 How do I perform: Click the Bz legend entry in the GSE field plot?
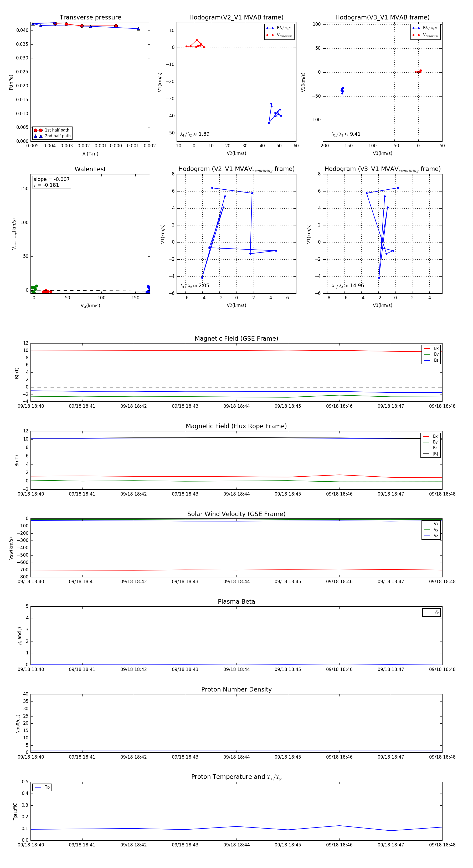click(x=431, y=360)
